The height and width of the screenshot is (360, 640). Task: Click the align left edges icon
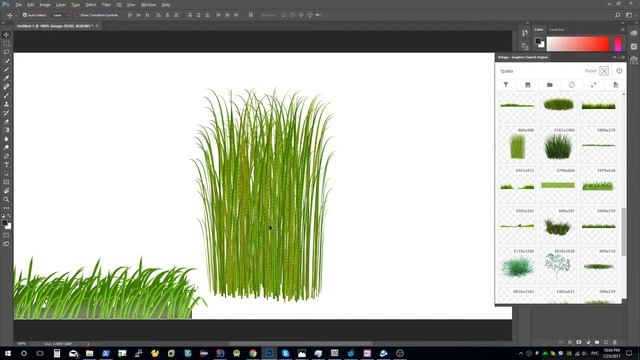pyautogui.click(x=158, y=15)
